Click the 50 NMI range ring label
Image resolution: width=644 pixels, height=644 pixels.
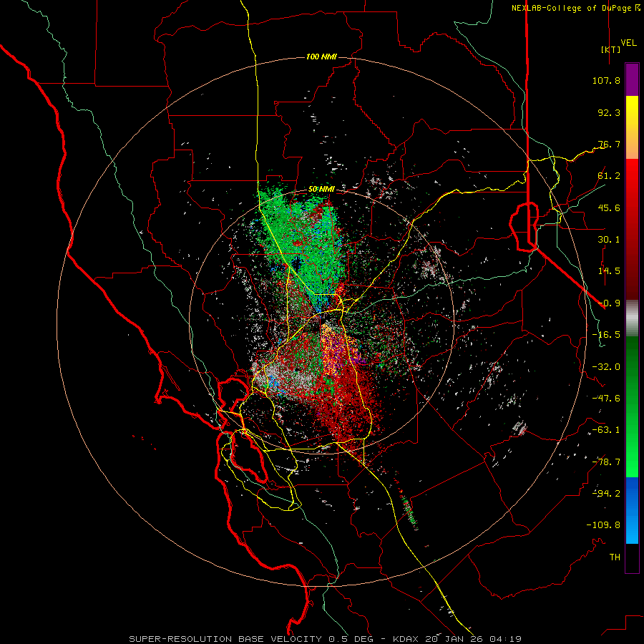point(321,190)
